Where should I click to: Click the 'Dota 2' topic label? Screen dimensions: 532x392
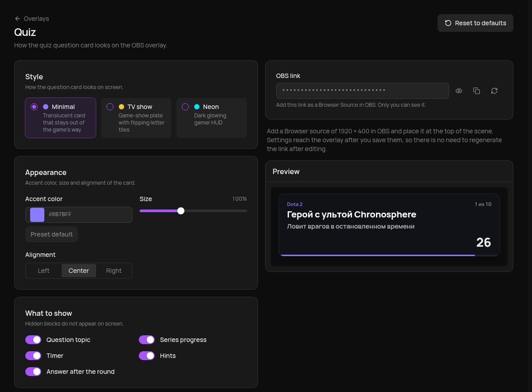[295, 204]
